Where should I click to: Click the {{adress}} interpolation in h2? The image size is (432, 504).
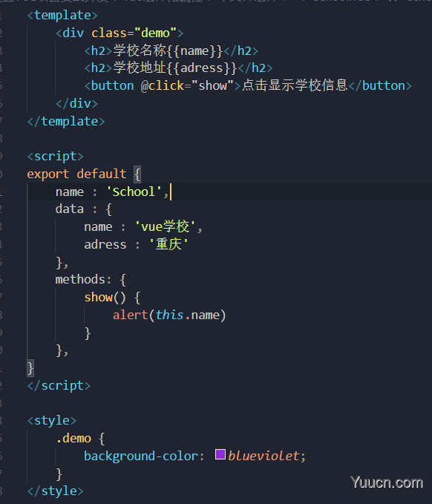202,68
